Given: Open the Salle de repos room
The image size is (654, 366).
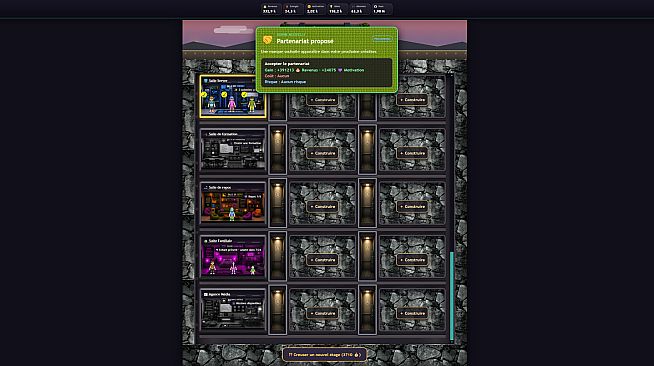Looking at the screenshot, I should point(233,203).
